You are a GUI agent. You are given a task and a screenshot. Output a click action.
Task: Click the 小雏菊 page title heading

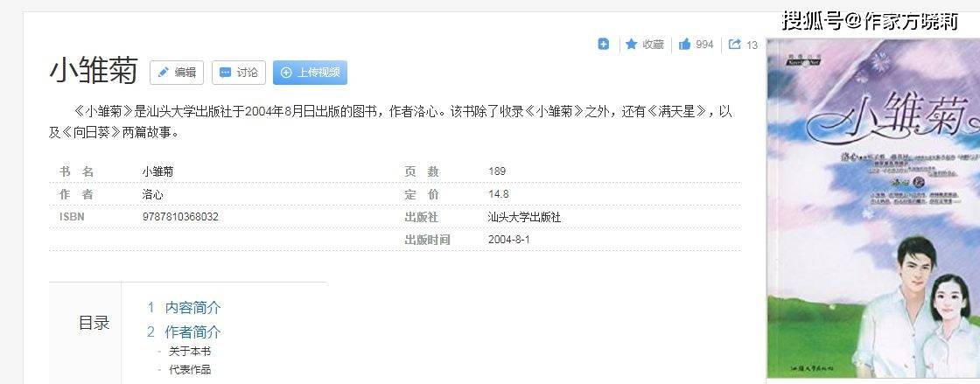[94, 71]
